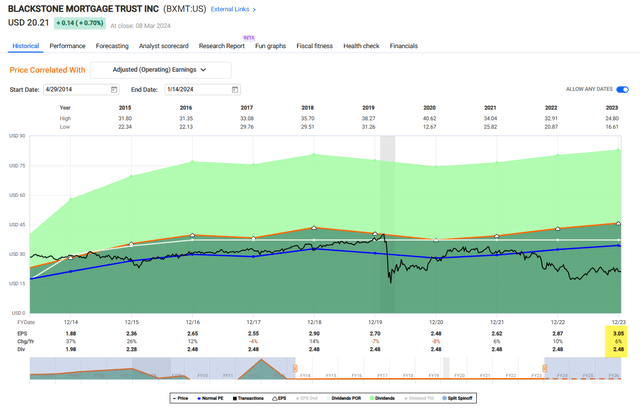This screenshot has height=410, width=640.
Task: Click left handle of timeline range slider
Action: pos(295,368)
